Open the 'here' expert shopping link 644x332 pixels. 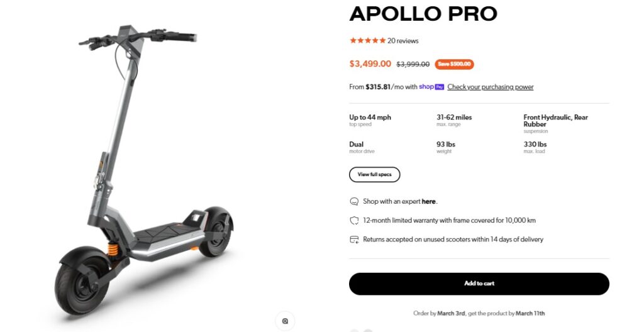tap(428, 202)
